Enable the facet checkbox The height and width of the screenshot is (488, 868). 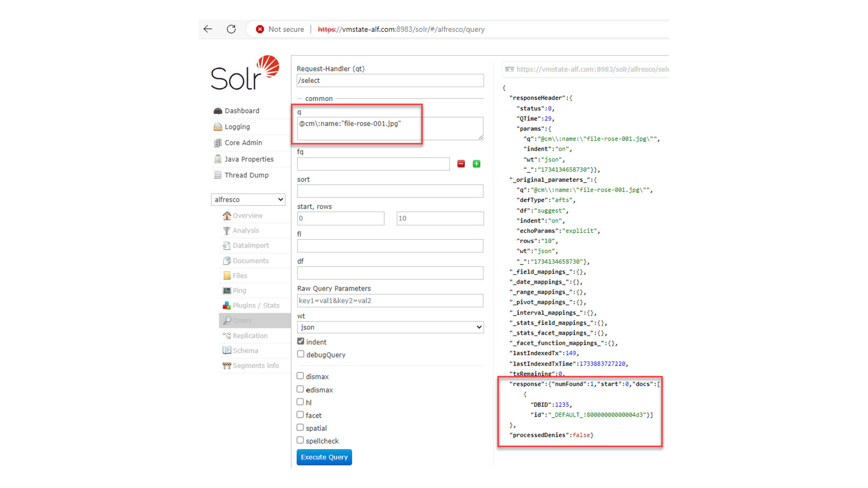pyautogui.click(x=300, y=415)
